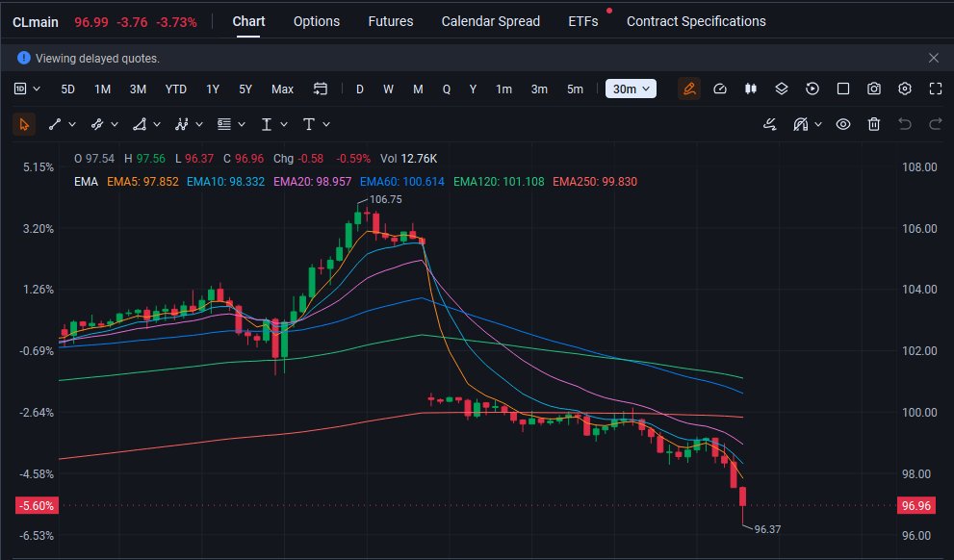This screenshot has height=560, width=954.
Task: Open the Futures tab
Action: [391, 21]
